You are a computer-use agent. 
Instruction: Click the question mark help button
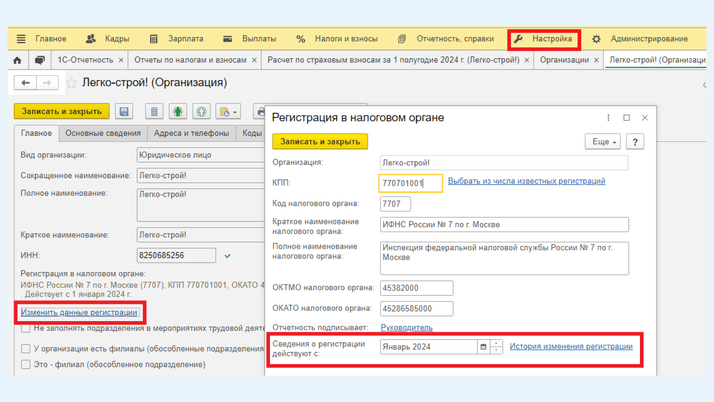coord(634,142)
